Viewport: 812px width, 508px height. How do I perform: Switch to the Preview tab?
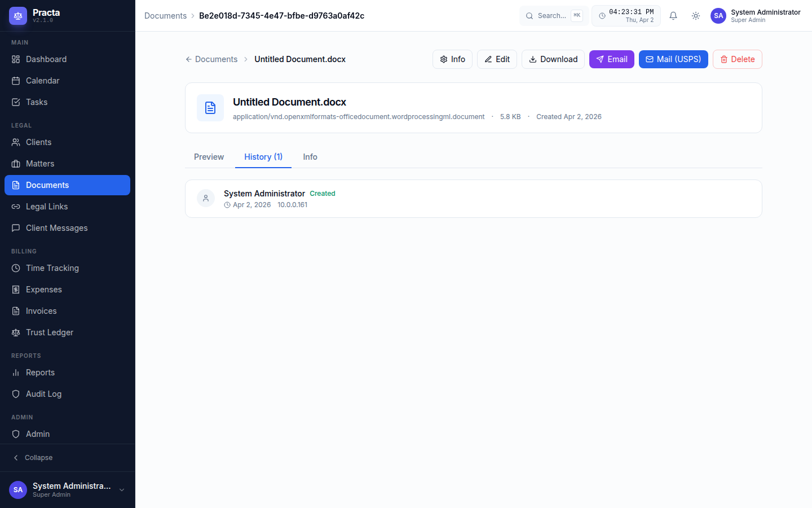[209, 156]
